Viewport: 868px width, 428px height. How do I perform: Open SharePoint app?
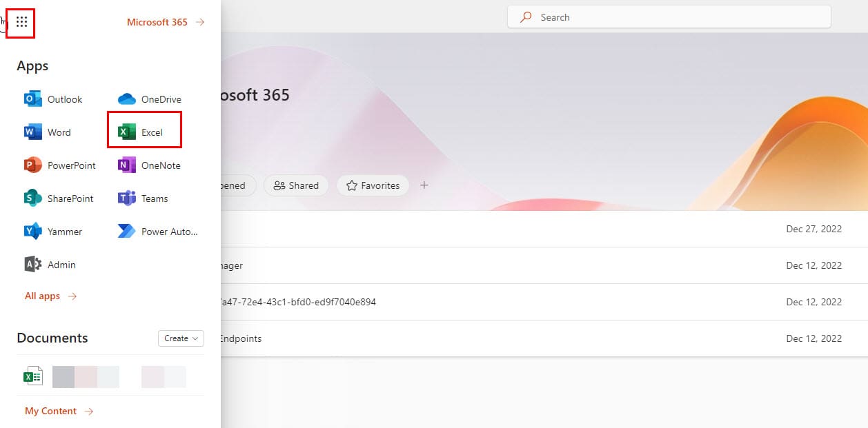pos(59,198)
